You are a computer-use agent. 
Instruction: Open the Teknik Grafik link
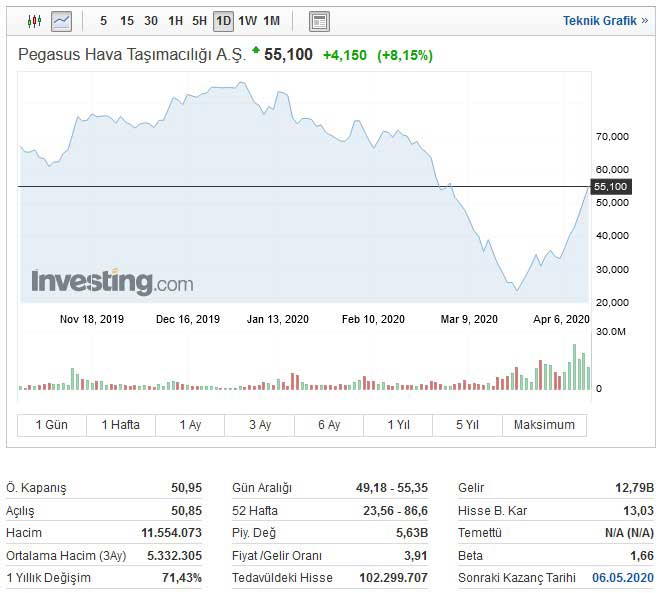coord(605,21)
